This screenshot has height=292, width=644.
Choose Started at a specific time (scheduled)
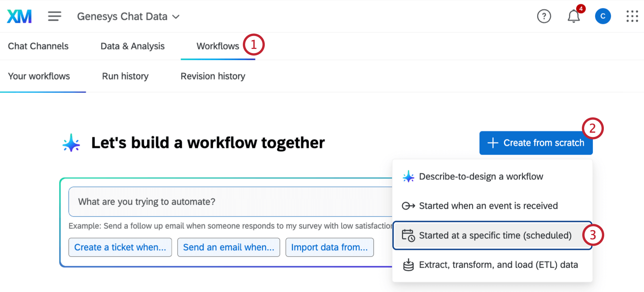pyautogui.click(x=495, y=235)
